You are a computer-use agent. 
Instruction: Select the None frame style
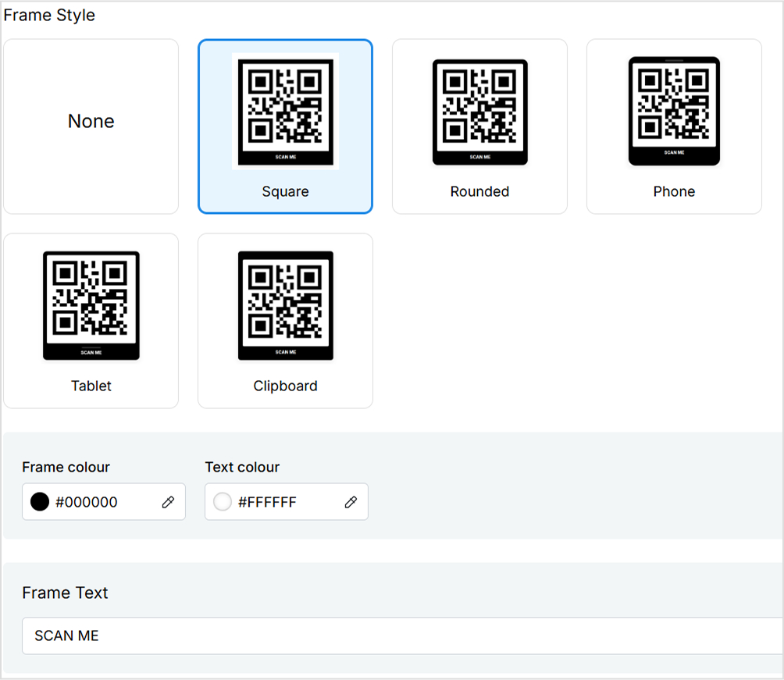click(91, 126)
